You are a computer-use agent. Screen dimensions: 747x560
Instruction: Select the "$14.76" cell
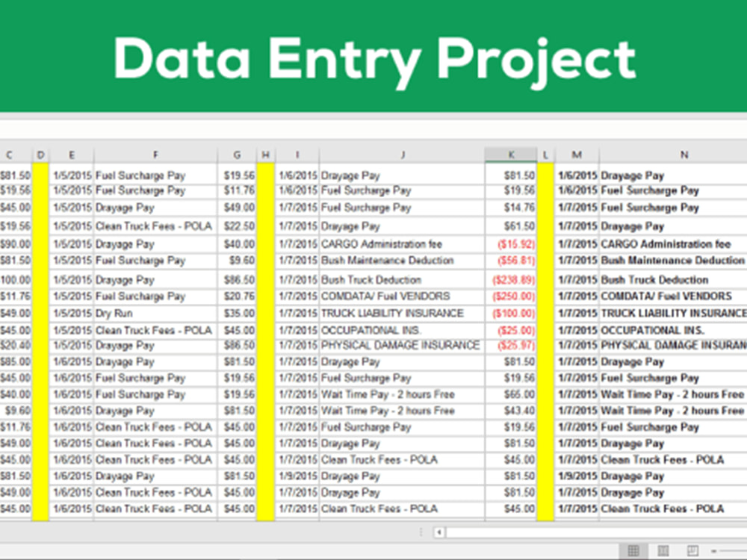pyautogui.click(x=511, y=208)
